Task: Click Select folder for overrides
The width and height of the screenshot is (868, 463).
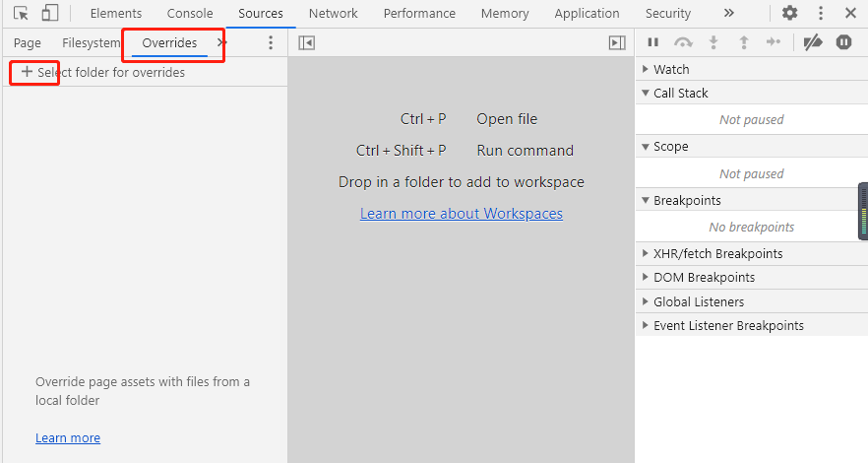Action: [102, 72]
